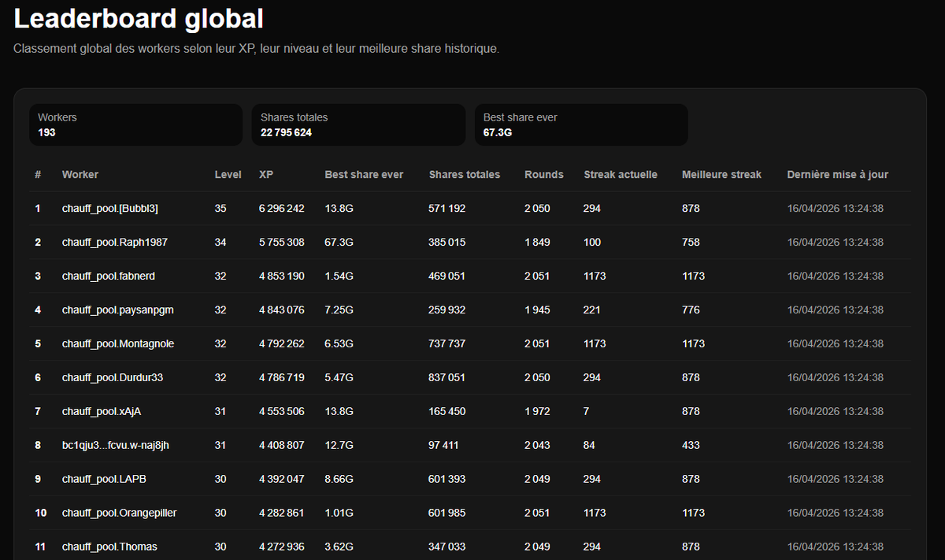This screenshot has width=945, height=560.
Task: Click shares total 571 192
Action: 447,209
